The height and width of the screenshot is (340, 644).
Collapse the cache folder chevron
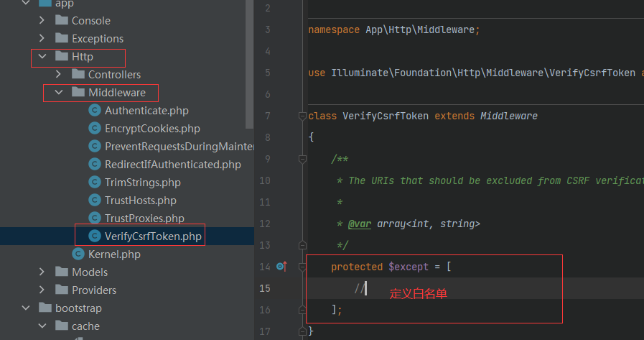pos(42,326)
